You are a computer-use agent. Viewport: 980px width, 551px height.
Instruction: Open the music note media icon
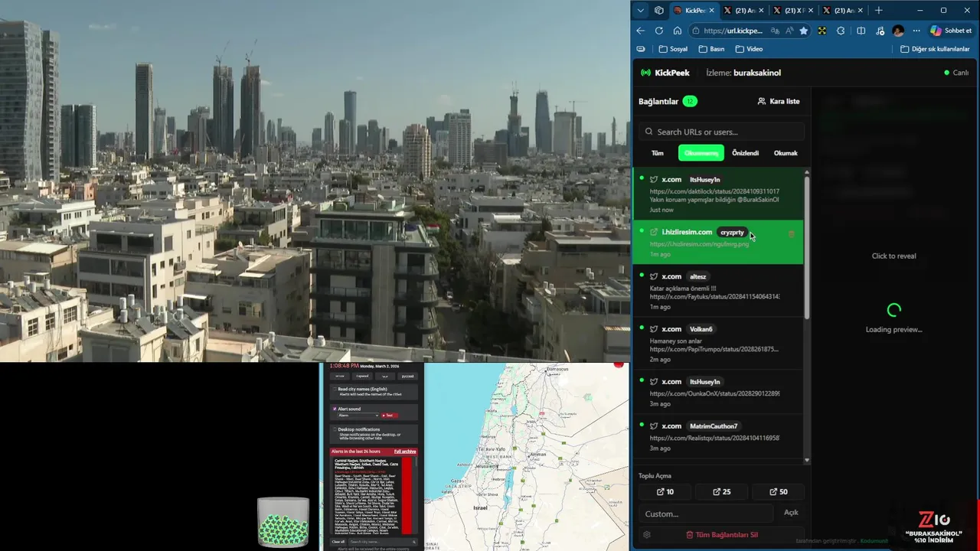click(x=880, y=31)
